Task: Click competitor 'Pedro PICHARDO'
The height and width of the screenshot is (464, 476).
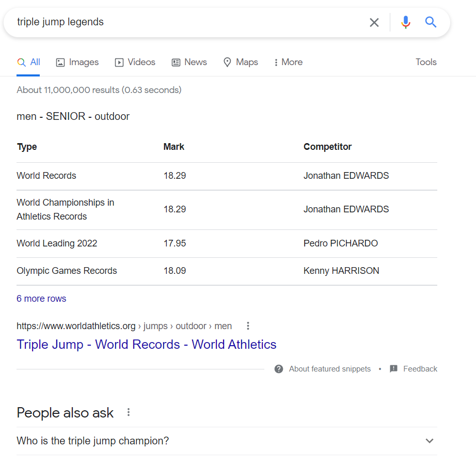Action: click(341, 243)
